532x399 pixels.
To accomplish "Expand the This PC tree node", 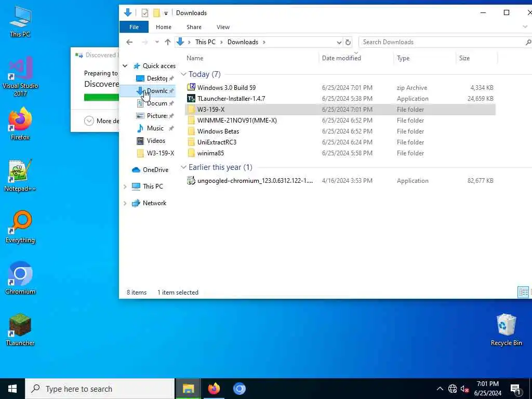I will click(x=125, y=187).
